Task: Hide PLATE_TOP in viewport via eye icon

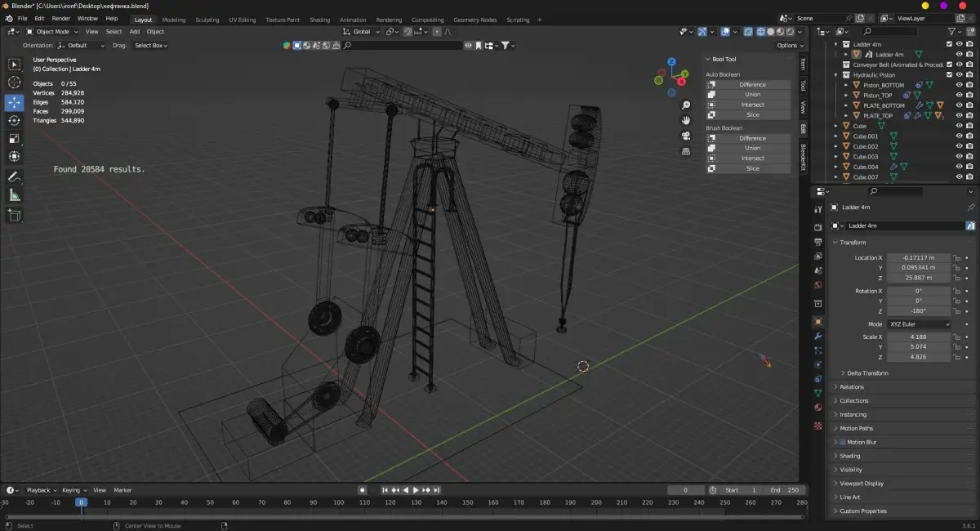Action: pos(959,115)
